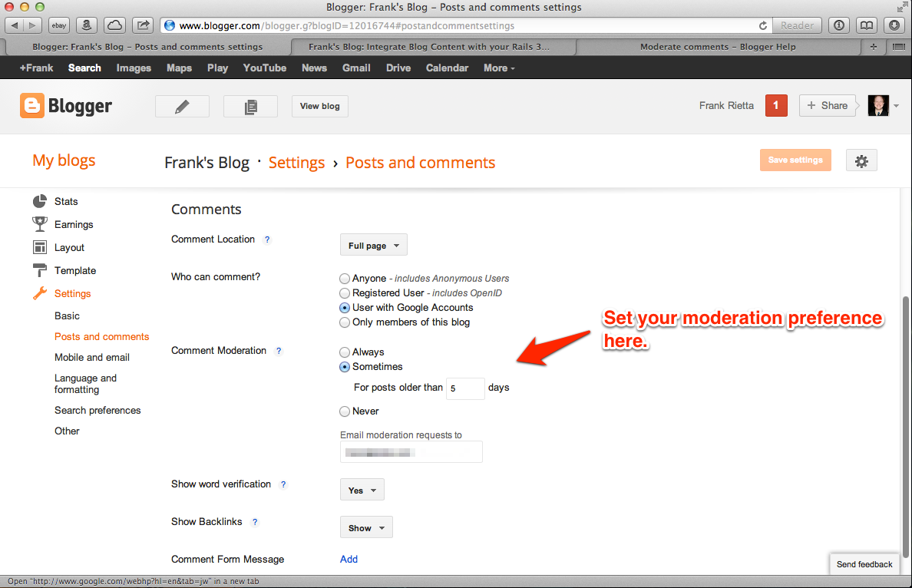Open the bookmarks book icon
Screen dimensions: 912x588
coord(867,25)
